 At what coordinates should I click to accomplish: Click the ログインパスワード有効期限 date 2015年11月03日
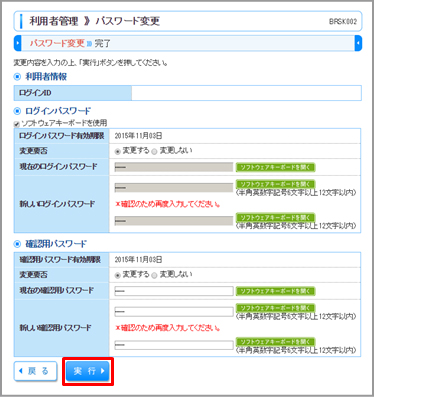[x=138, y=136]
